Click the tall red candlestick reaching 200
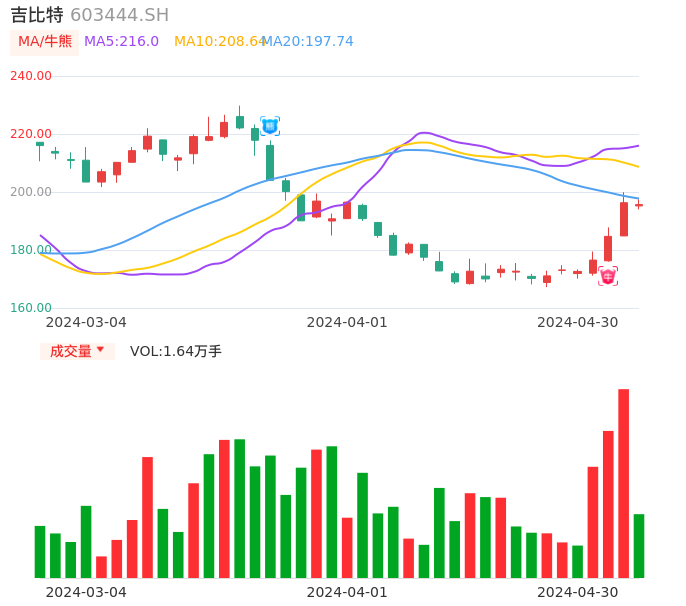686x606 pixels. point(624,219)
